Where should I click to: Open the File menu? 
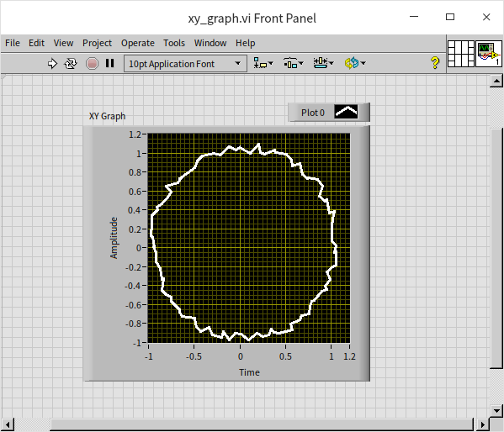13,43
